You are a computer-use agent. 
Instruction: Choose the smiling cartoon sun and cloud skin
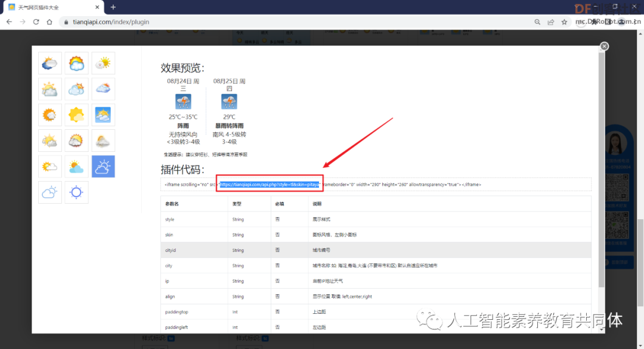[x=103, y=63]
